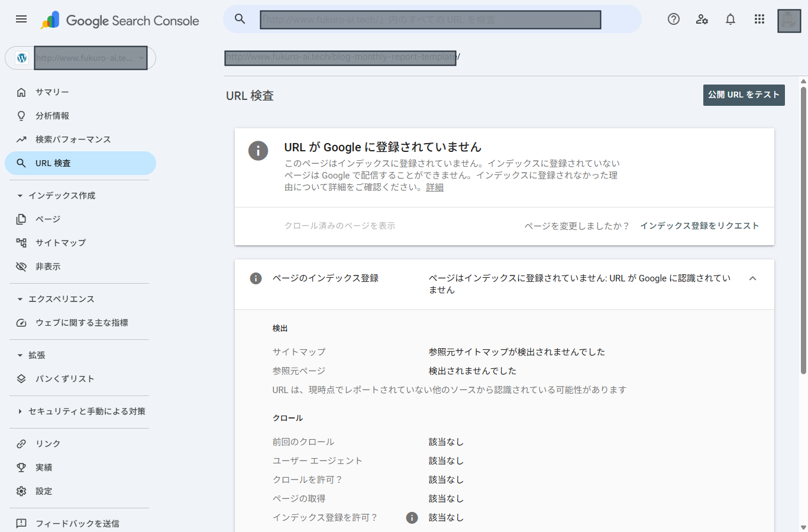Click the URL inspection search field
Image resolution: width=808 pixels, height=532 pixels.
pos(432,19)
